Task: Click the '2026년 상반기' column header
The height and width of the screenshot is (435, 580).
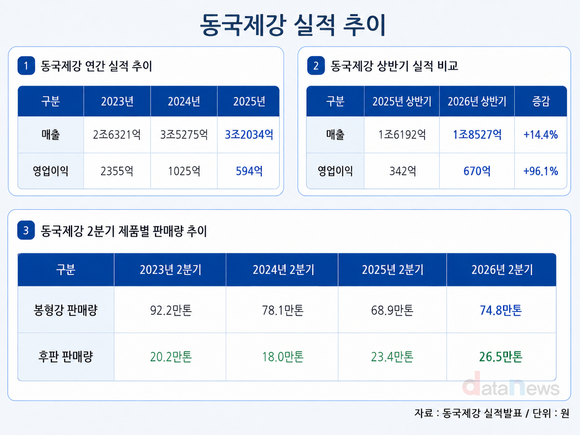Action: [477, 101]
